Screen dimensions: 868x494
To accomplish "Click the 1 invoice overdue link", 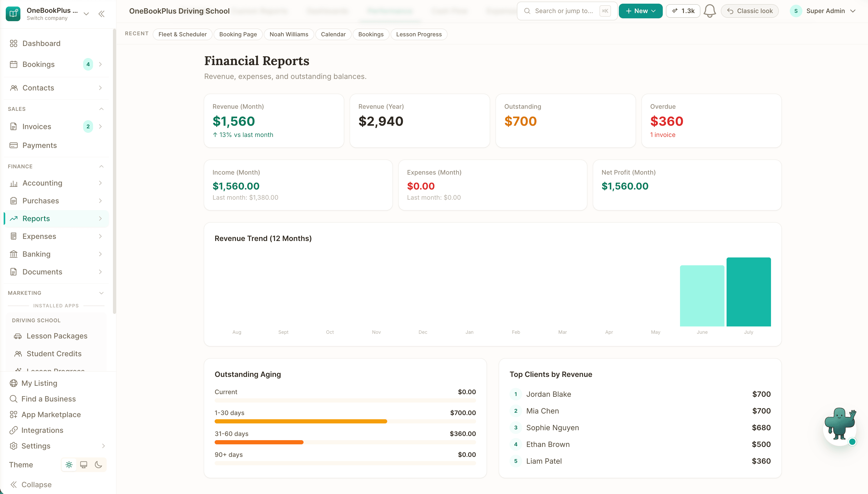I will coord(663,135).
